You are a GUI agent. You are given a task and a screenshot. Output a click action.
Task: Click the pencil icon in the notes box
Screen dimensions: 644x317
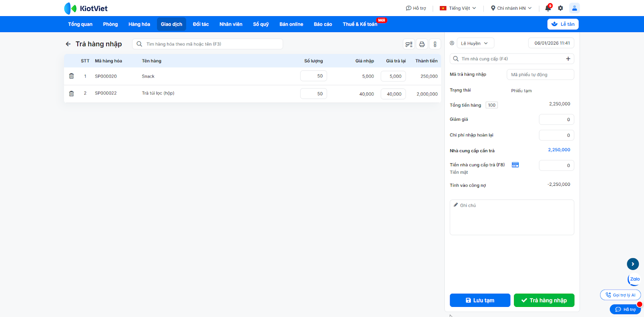456,205
